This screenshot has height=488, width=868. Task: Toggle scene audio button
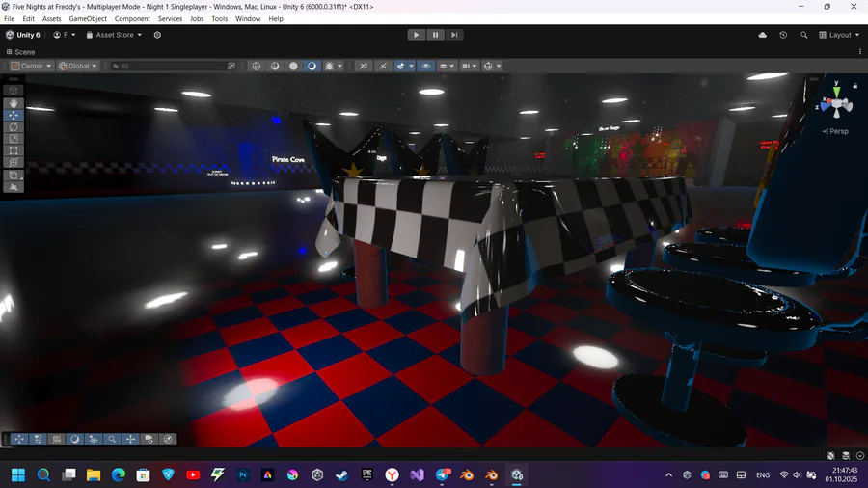pos(383,66)
